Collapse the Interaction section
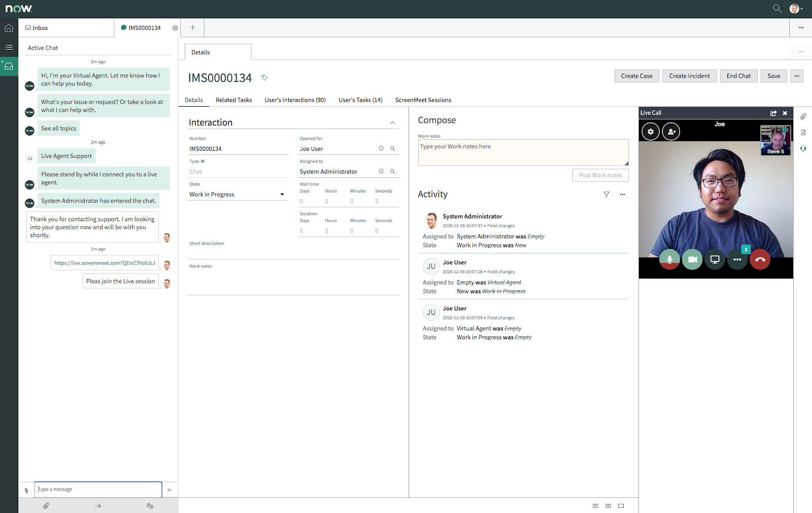The image size is (812, 513). click(392, 122)
